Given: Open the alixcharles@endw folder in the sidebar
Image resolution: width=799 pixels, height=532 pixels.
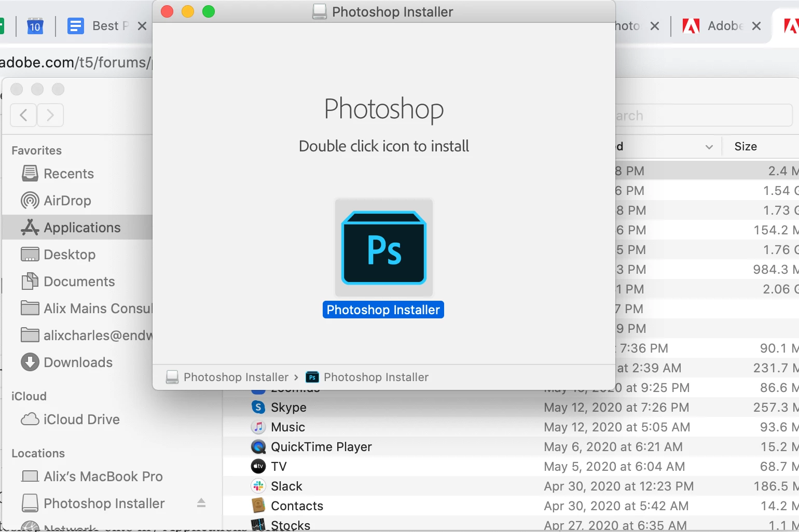Looking at the screenshot, I should click(x=86, y=335).
